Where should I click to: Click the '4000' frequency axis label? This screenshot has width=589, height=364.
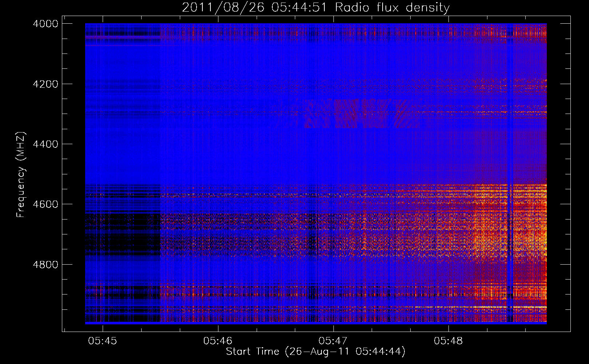[x=46, y=24]
